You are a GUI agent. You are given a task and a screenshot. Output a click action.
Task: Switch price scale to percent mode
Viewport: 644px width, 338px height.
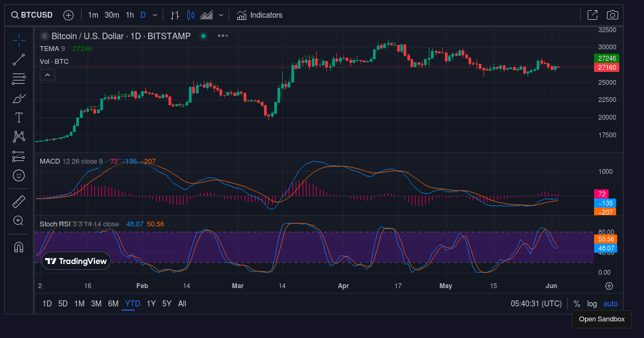(576, 303)
